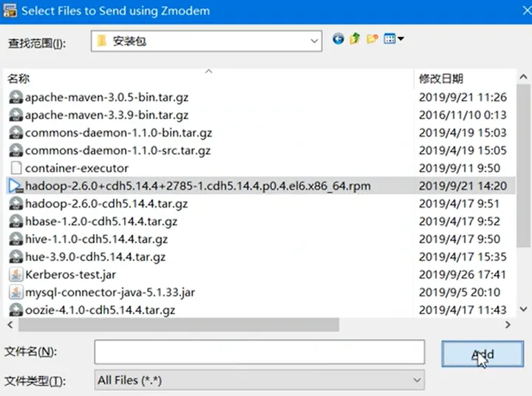Screen dimensions: 532x396
Task: Click the hadoop rpm file icon
Action: click(x=16, y=186)
